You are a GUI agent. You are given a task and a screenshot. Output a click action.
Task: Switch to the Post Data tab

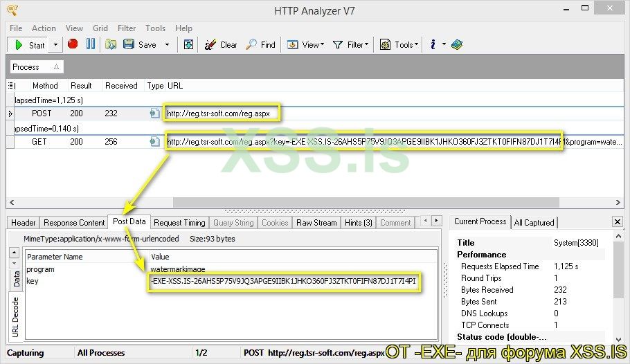point(129,221)
